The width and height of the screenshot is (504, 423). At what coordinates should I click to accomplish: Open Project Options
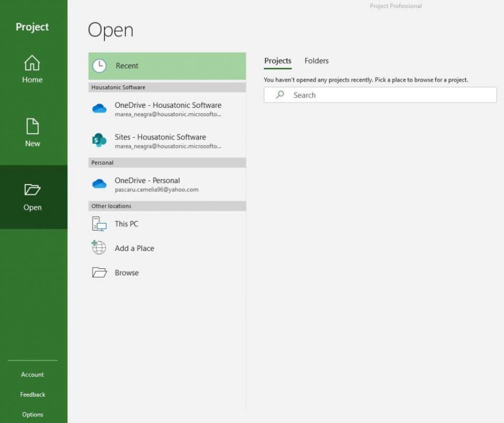(x=32, y=414)
